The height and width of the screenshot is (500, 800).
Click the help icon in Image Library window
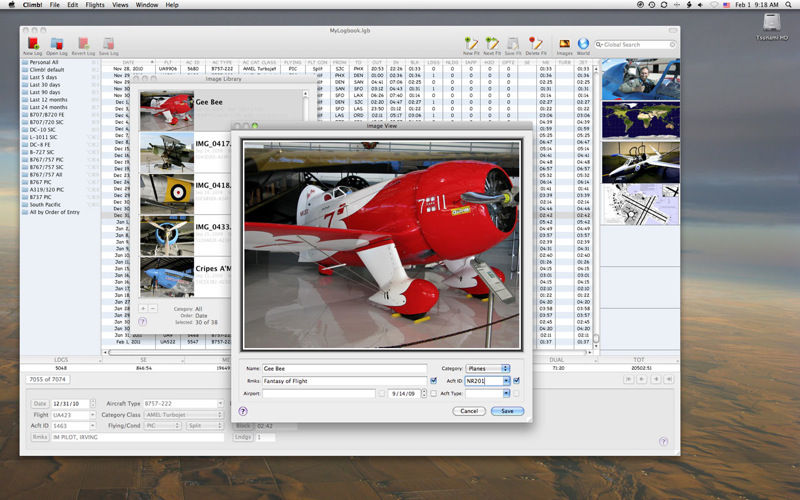(142, 321)
